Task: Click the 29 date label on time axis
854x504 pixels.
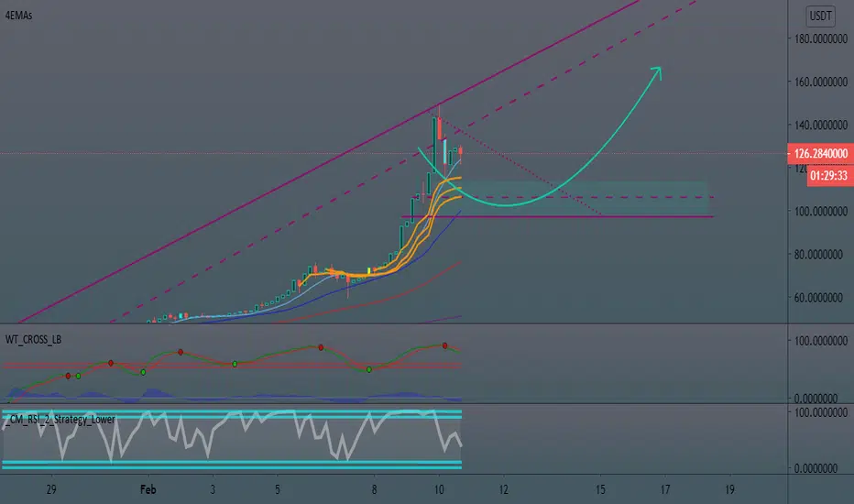Action: [51, 489]
